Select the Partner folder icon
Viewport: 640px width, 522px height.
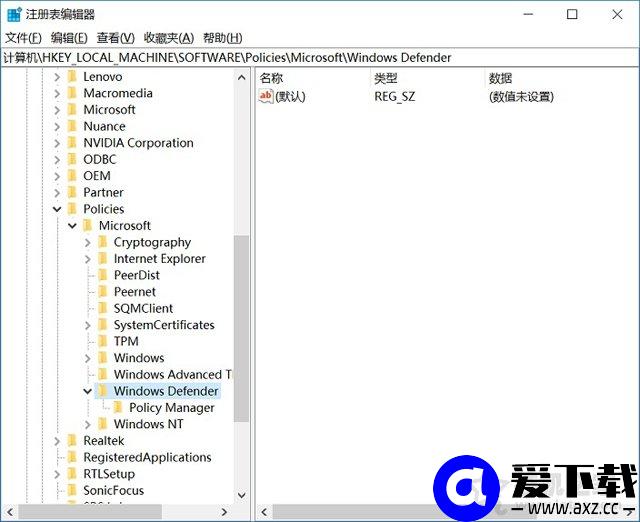click(72, 192)
